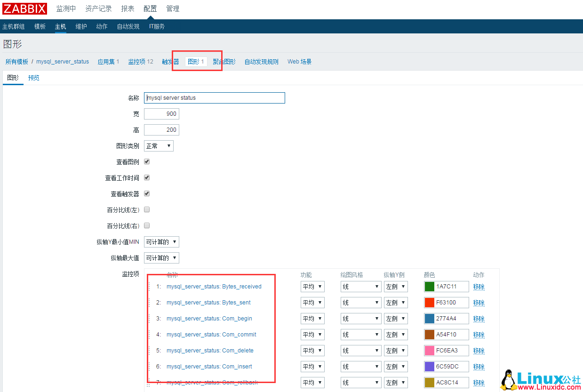This screenshot has height=392, width=583.
Task: Click 移除 next to Bytes_received
Action: 478,286
